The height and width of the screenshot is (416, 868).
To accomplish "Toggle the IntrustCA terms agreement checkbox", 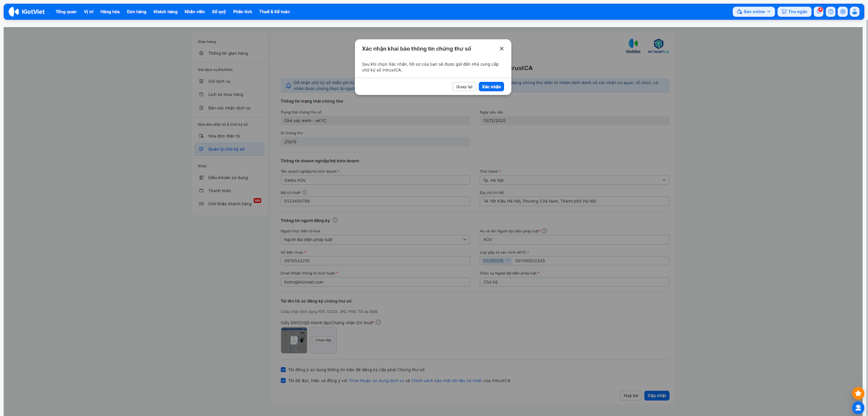I will tap(283, 381).
